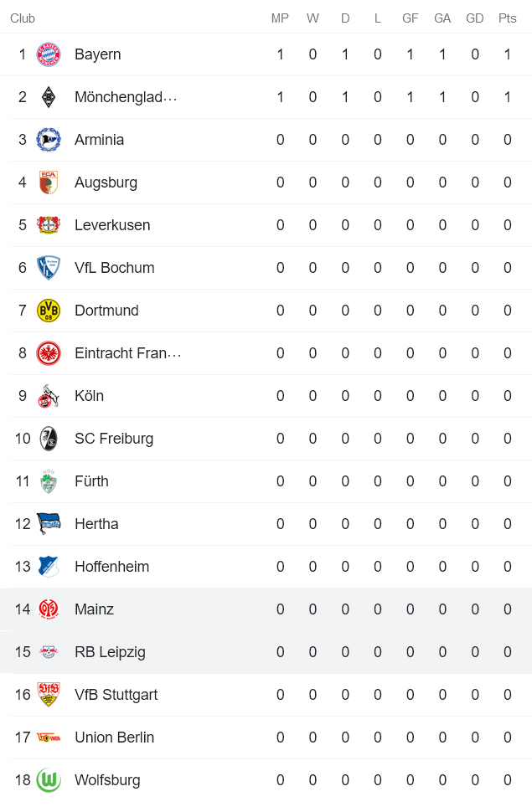Click Bayern's points value of 1
The height and width of the screenshot is (812, 532).
(x=507, y=54)
